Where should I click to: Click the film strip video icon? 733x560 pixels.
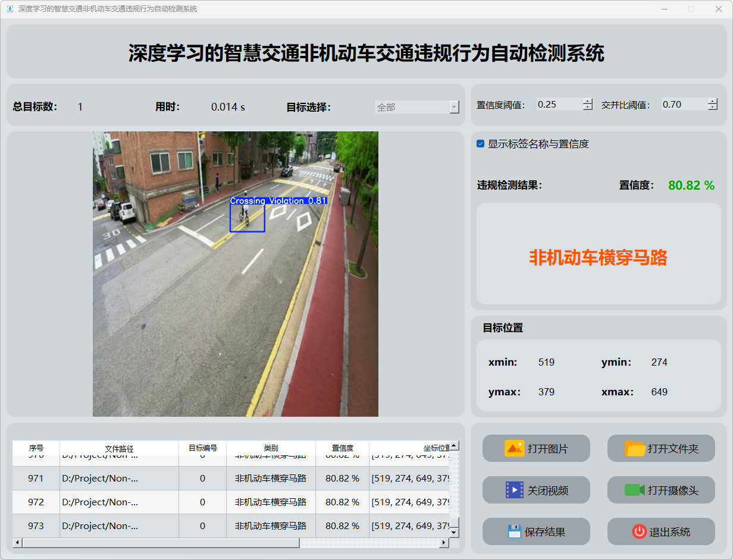pyautogui.click(x=514, y=490)
